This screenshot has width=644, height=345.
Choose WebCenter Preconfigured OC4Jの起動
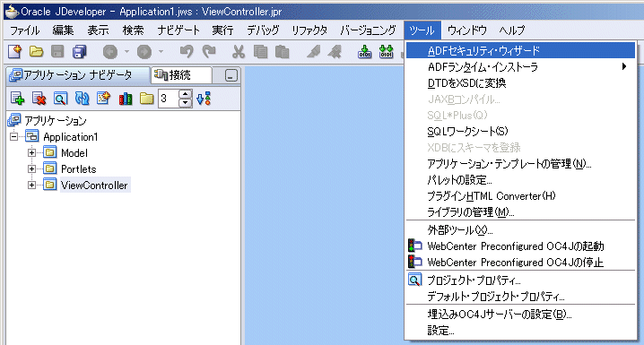click(520, 246)
